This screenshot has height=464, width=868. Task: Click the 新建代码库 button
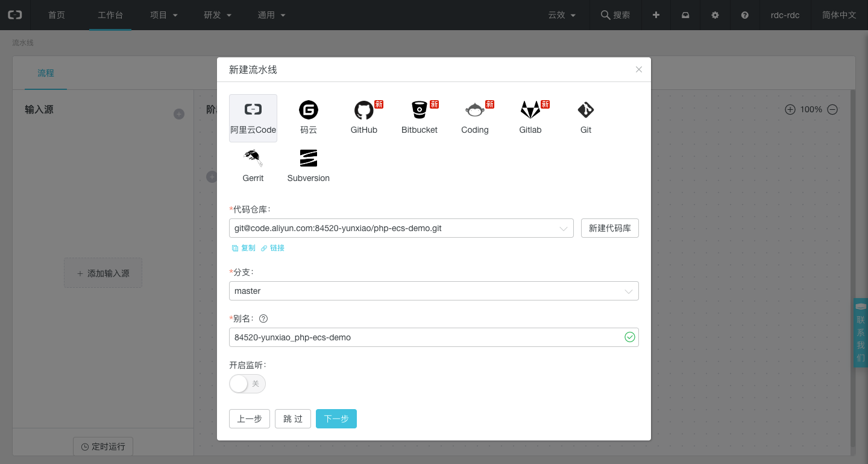point(610,228)
